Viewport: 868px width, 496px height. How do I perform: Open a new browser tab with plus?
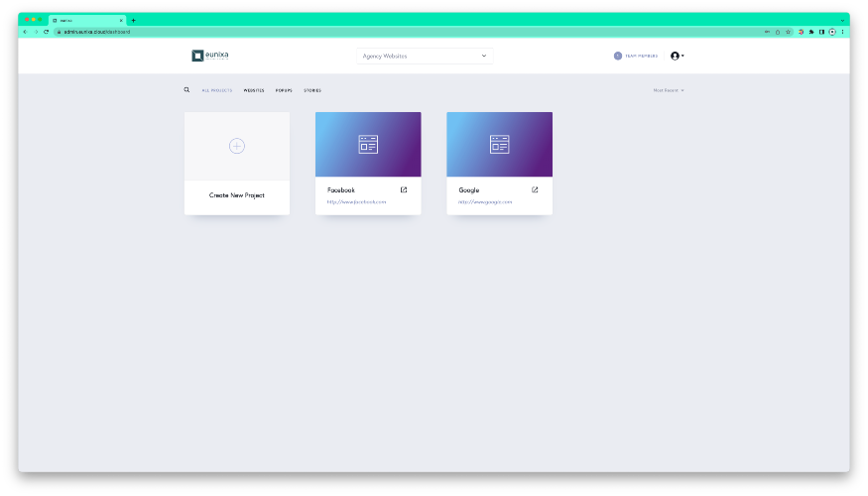(x=133, y=21)
